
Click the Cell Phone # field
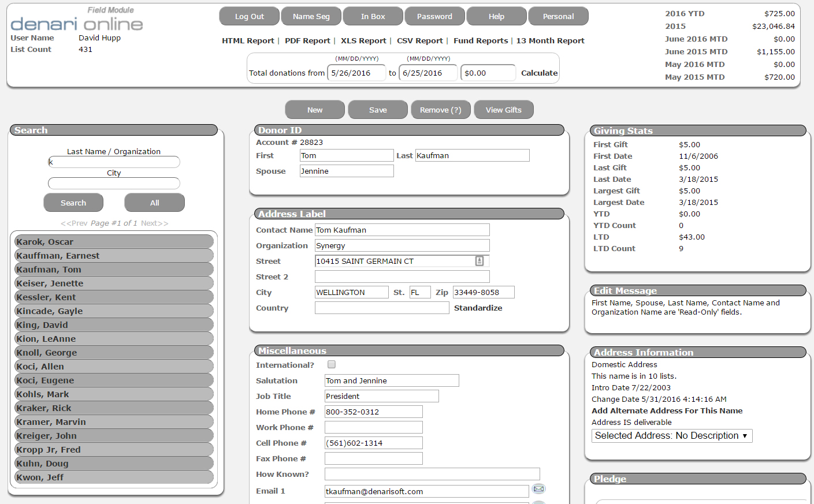click(374, 443)
